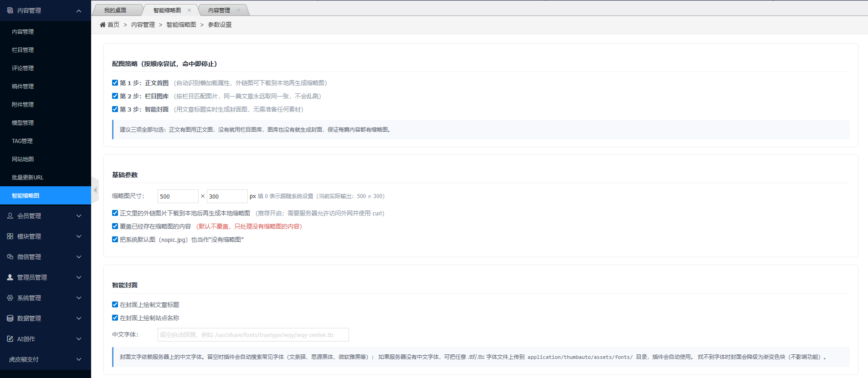This screenshot has width=868, height=378.
Task: Close the 智能缩略图 tab
Action: (x=189, y=10)
